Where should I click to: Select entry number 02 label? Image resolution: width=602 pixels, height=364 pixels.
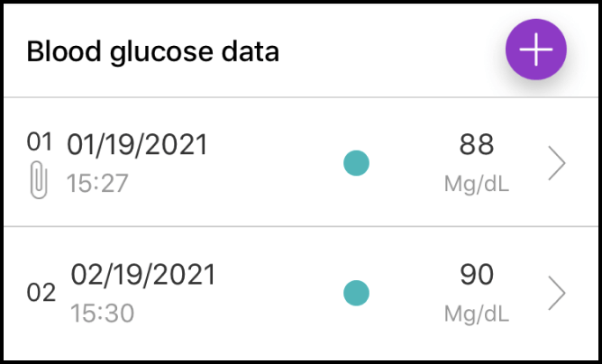(x=41, y=293)
